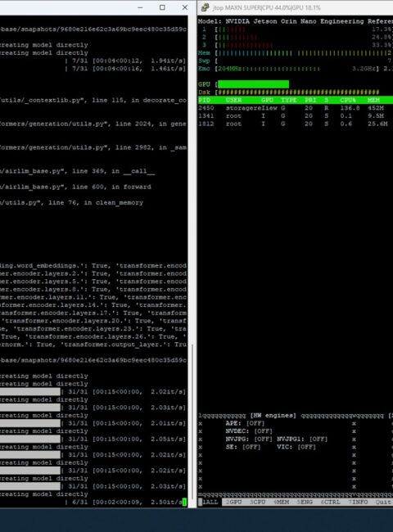Click the 31/31 progress line showing 2.05it/s
Screen dimensions: 393x532
click(93, 439)
